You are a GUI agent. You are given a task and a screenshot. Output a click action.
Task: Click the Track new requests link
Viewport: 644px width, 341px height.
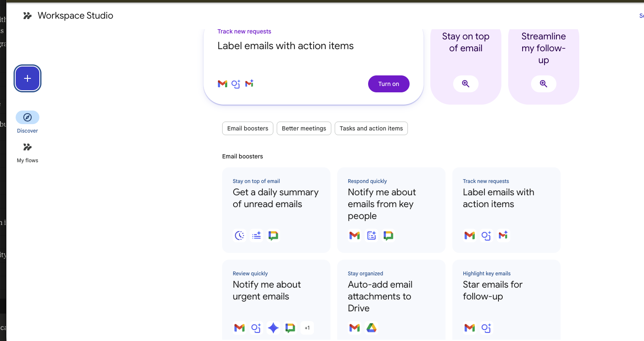click(x=244, y=31)
